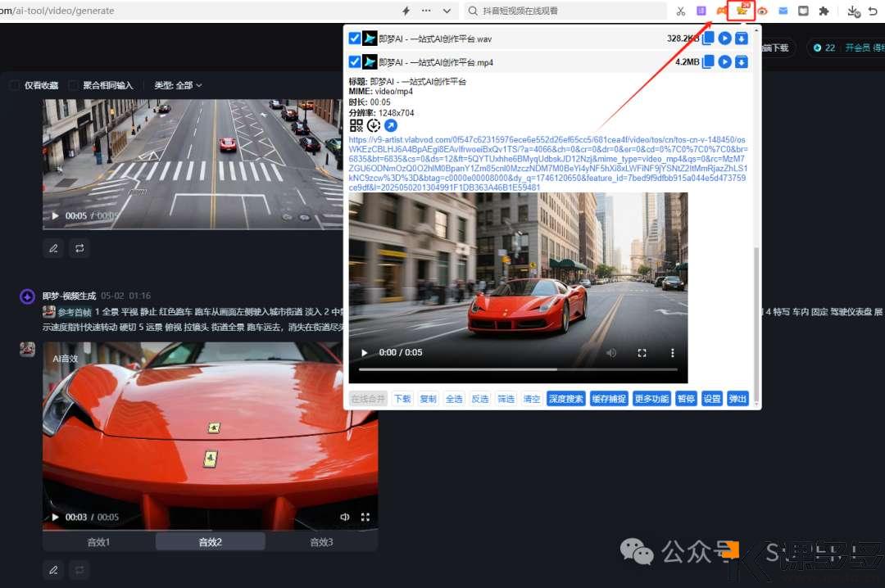
Task: Click the 深度搜索 button
Action: coord(566,399)
